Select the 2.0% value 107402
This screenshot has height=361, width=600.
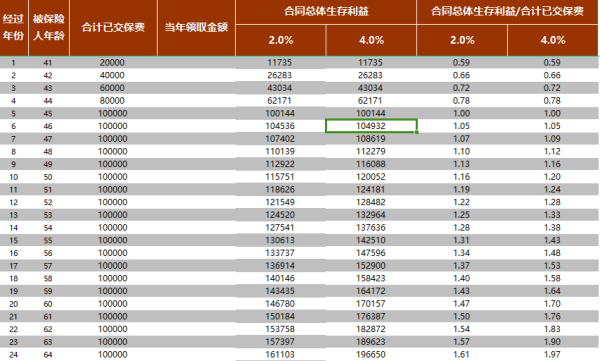280,139
